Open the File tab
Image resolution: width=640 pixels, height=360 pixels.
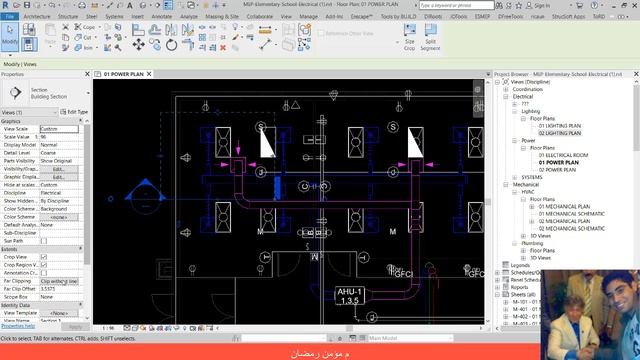9,16
